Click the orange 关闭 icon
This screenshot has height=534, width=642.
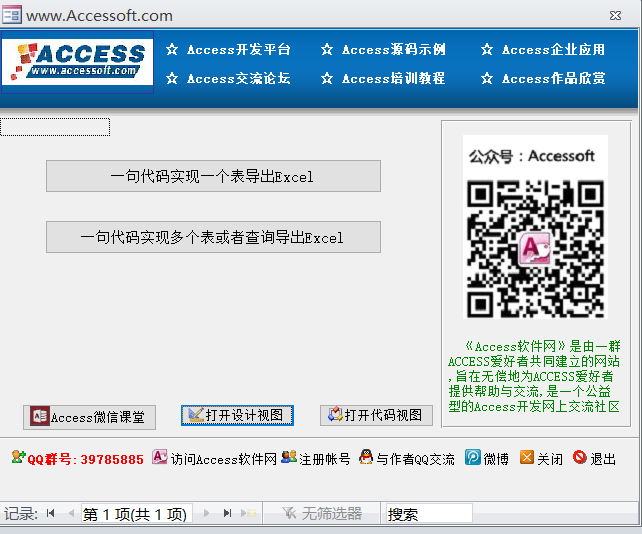(x=527, y=457)
